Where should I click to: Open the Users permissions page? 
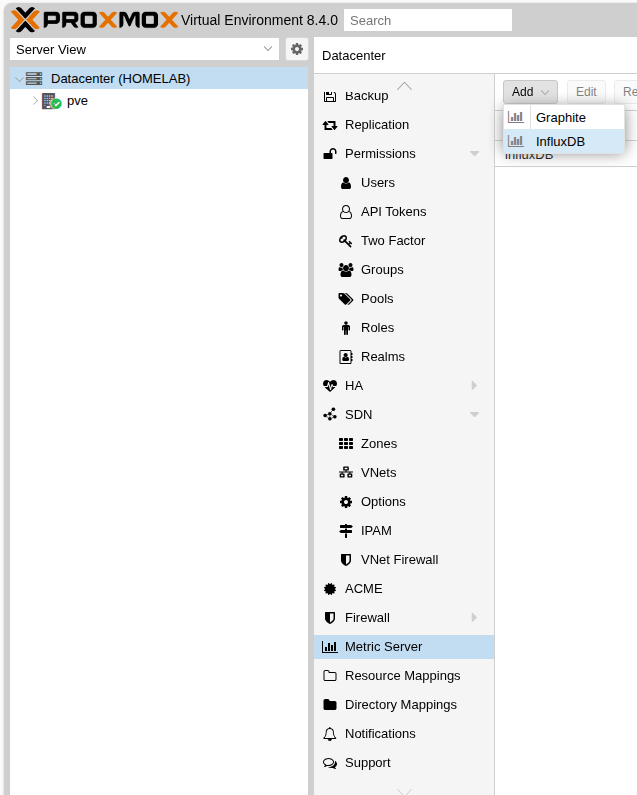[x=404, y=183]
